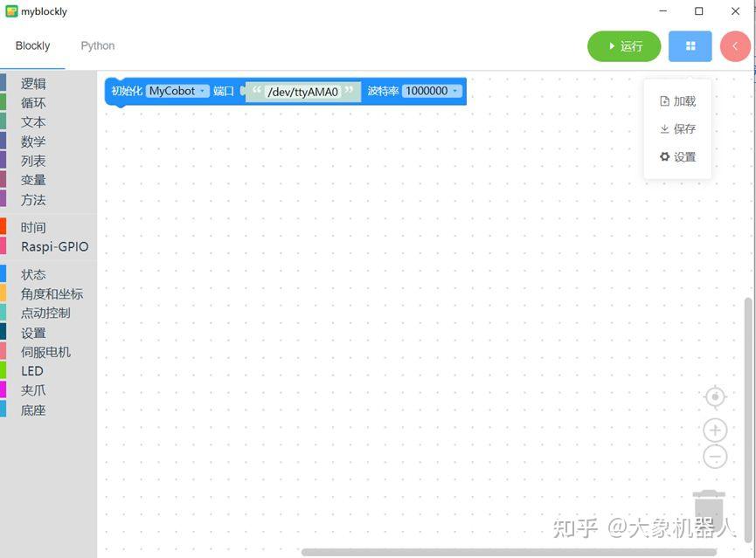Viewport: 756px width, 558px height.
Task: Expand the 加载 menu entry's file icon
Action: [665, 100]
